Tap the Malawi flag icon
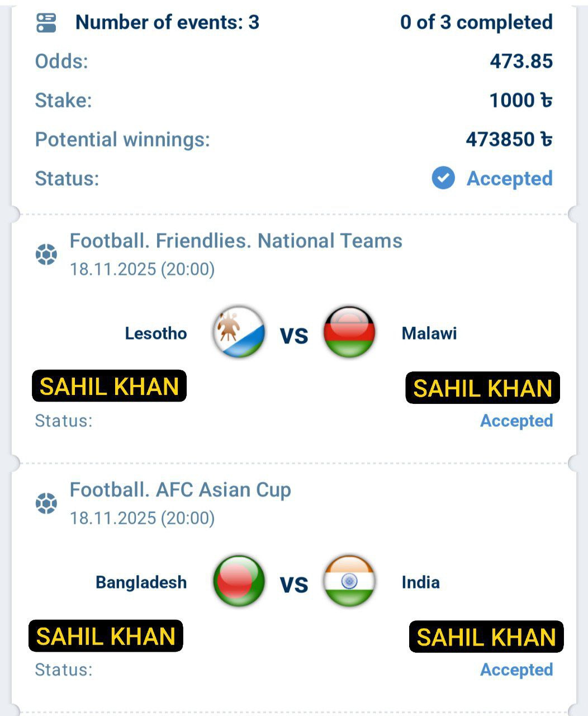Image resolution: width=588 pixels, height=716 pixels. pyautogui.click(x=349, y=332)
